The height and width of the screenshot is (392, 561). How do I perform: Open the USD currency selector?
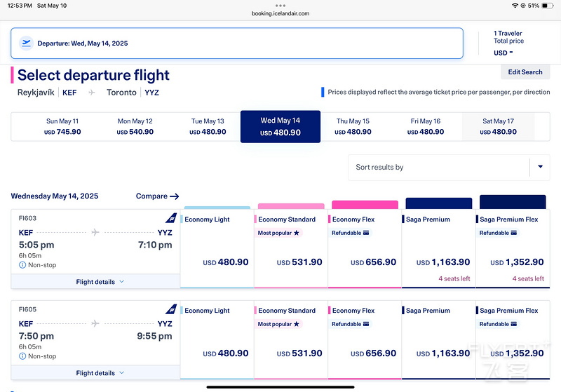(503, 53)
